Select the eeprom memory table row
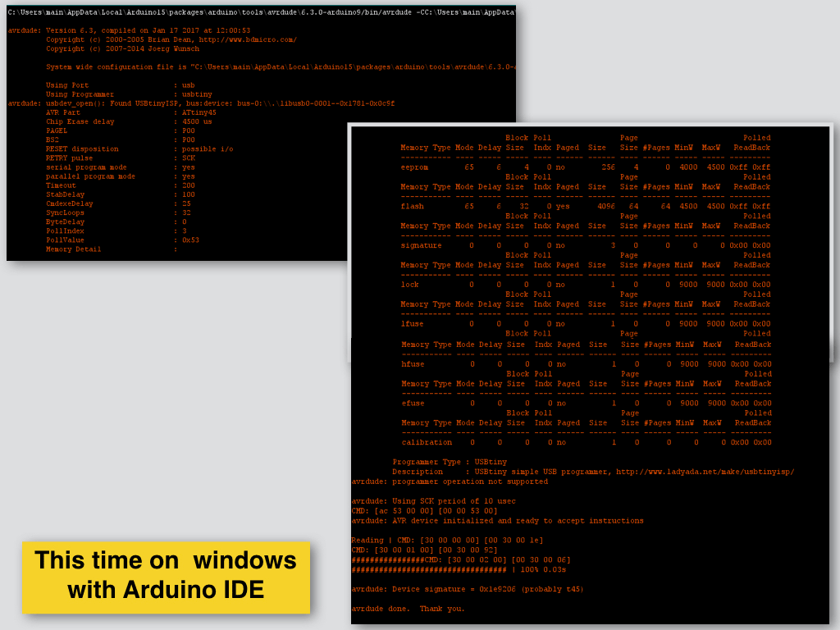The width and height of the screenshot is (840, 630). coord(586,167)
